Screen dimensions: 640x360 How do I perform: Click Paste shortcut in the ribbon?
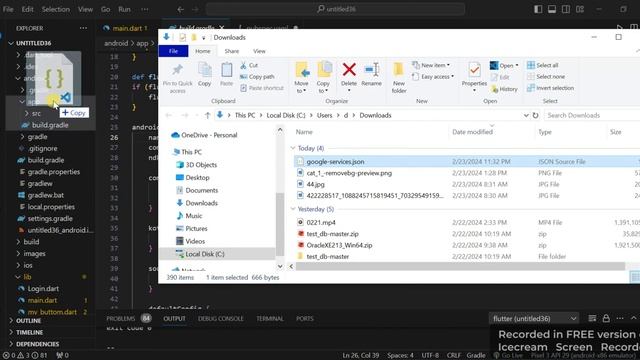pyautogui.click(x=262, y=88)
